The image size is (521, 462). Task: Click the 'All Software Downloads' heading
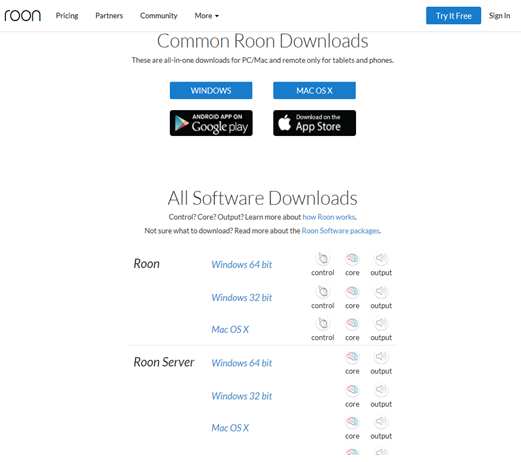(x=262, y=198)
